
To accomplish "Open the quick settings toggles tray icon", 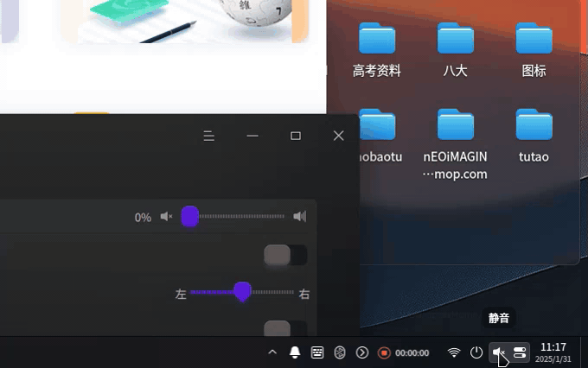I will (x=520, y=352).
